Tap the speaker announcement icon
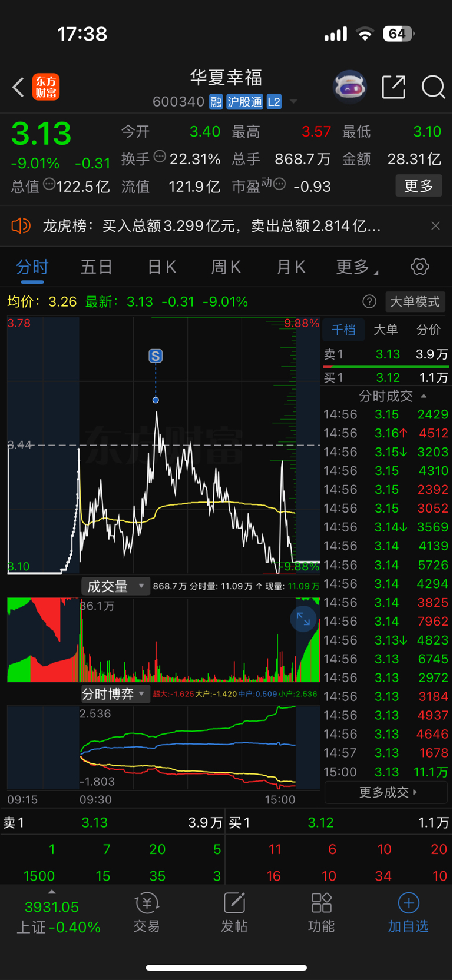This screenshot has height=980, width=453. tap(21, 225)
